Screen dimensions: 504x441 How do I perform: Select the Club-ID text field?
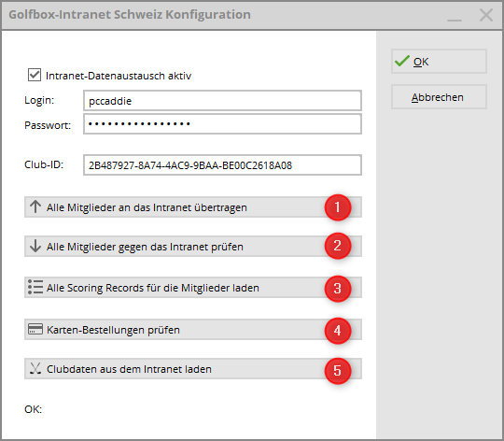pos(222,165)
